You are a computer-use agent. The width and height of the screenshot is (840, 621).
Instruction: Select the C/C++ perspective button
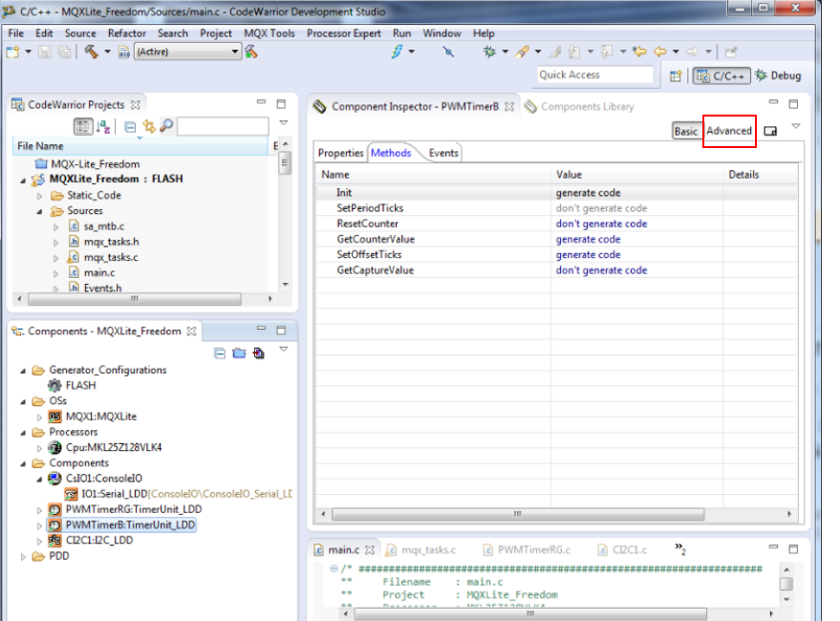point(722,76)
